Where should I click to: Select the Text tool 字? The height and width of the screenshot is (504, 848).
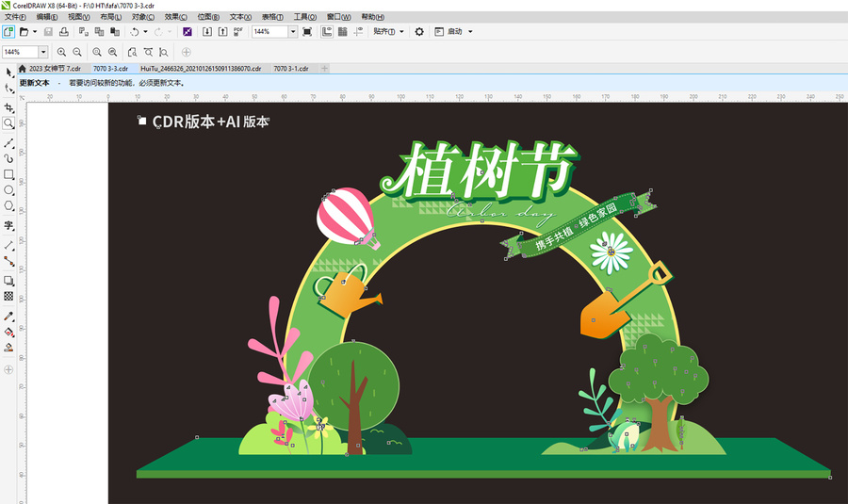tap(8, 225)
